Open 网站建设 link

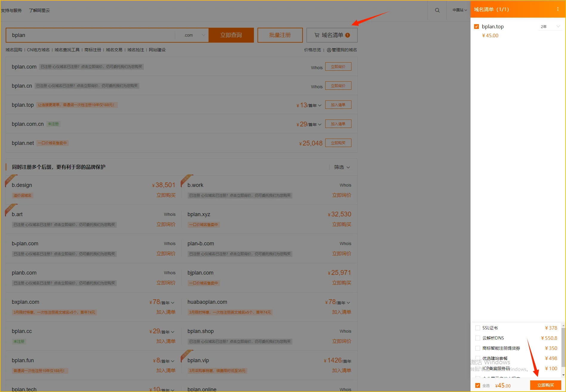point(157,50)
